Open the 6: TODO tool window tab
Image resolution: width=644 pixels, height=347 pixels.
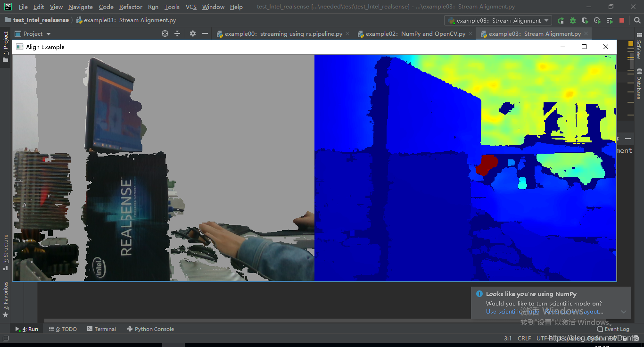(63, 329)
